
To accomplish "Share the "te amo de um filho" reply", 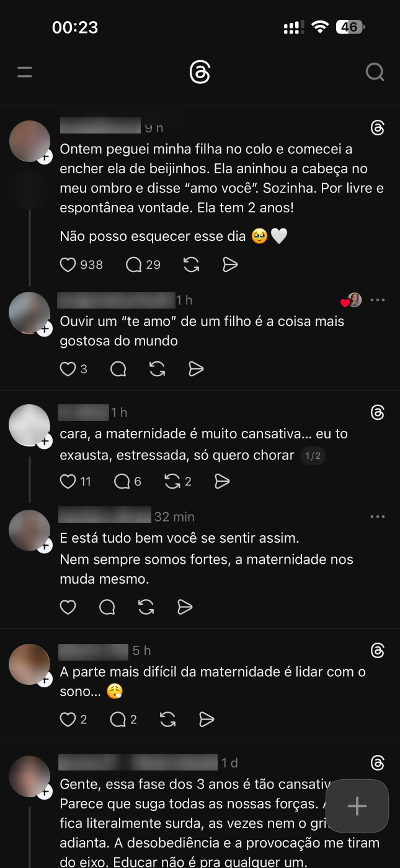I will 196,369.
